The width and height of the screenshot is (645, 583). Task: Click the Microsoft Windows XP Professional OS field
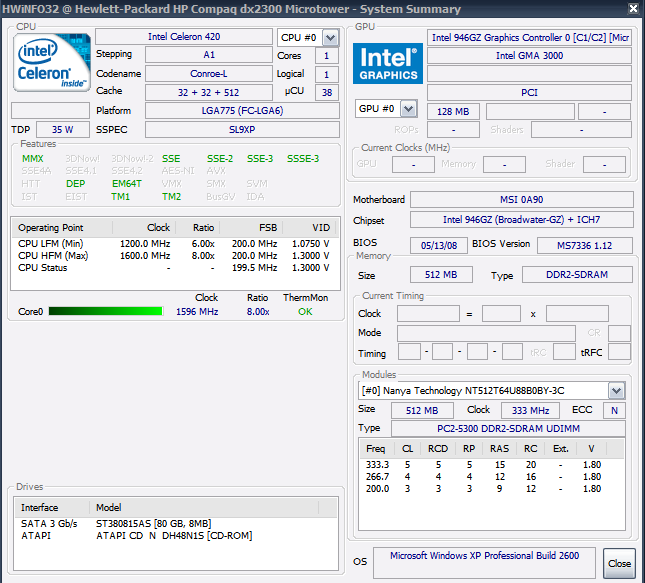pyautogui.click(x=483, y=556)
